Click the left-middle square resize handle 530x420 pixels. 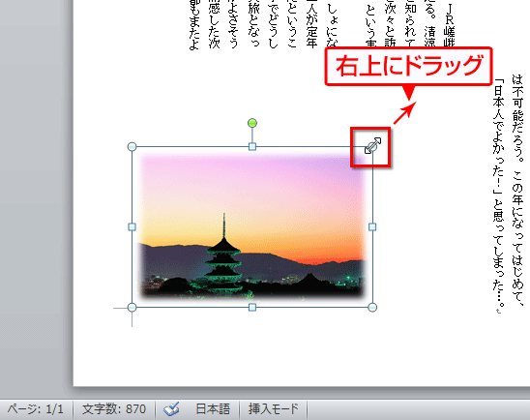pyautogui.click(x=132, y=226)
